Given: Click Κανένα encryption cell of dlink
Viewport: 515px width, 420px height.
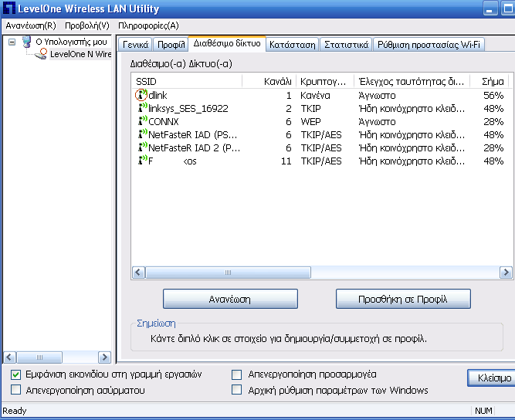Looking at the screenshot, I should 315,95.
